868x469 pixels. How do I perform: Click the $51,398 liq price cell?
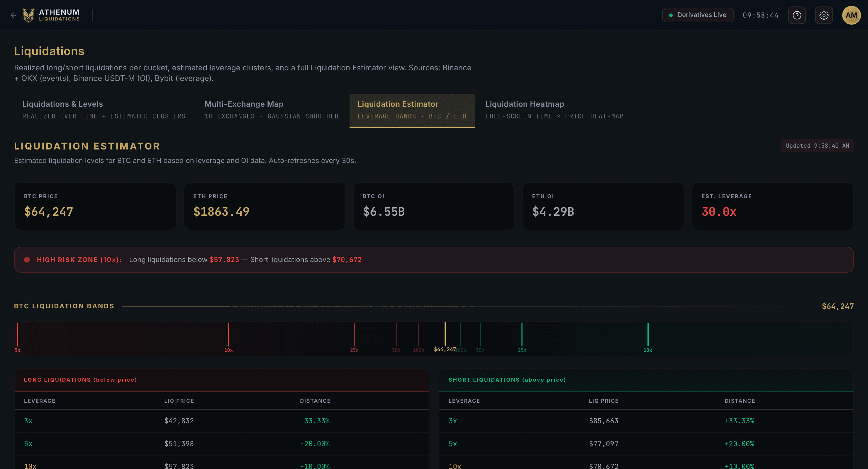(x=179, y=444)
